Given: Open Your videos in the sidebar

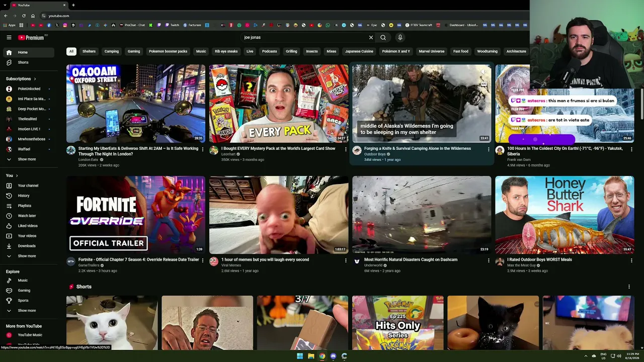Looking at the screenshot, I should point(29,236).
